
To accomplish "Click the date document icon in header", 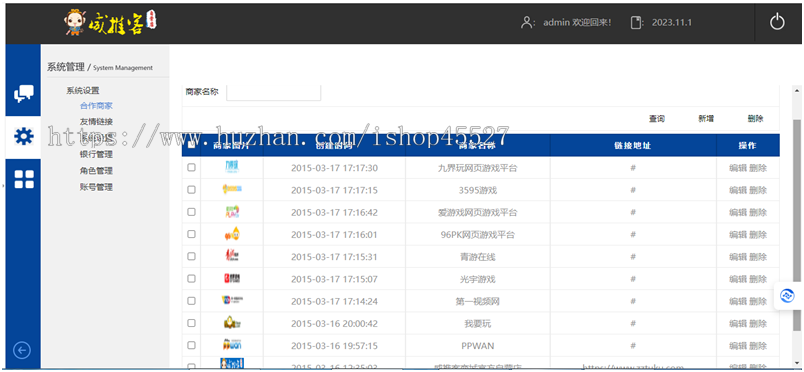I will tap(636, 23).
